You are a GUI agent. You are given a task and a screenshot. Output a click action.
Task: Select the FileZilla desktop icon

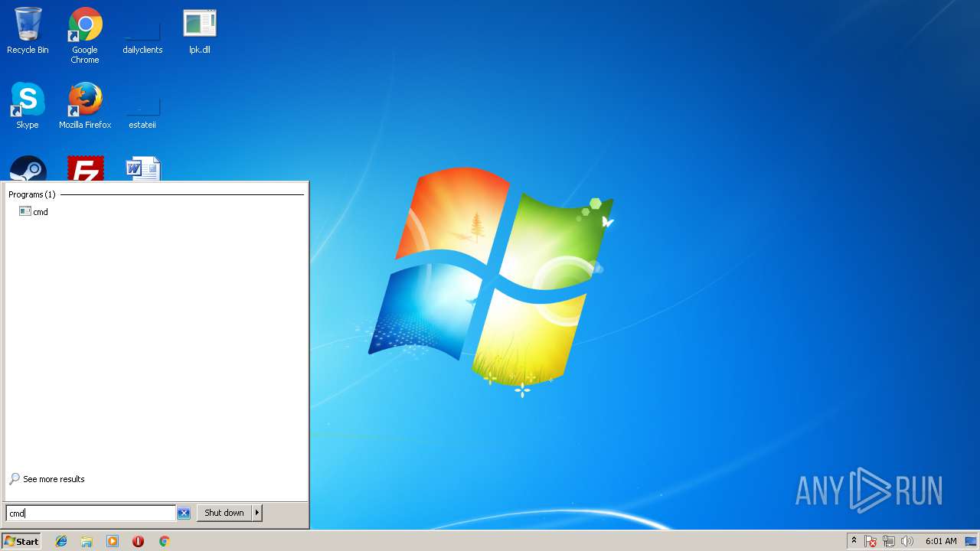pos(86,169)
